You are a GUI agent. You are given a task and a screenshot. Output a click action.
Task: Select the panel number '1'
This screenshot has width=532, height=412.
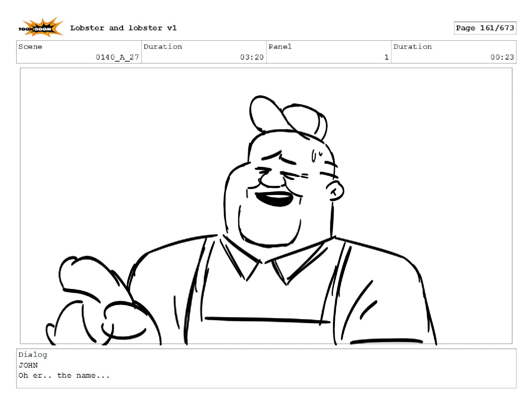click(387, 57)
